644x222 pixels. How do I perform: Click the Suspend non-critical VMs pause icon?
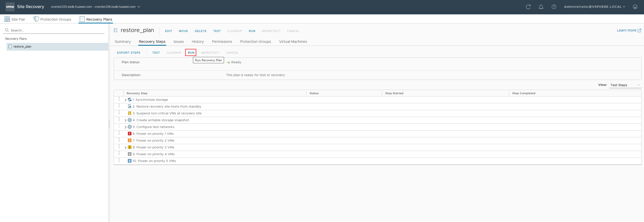[130, 113]
